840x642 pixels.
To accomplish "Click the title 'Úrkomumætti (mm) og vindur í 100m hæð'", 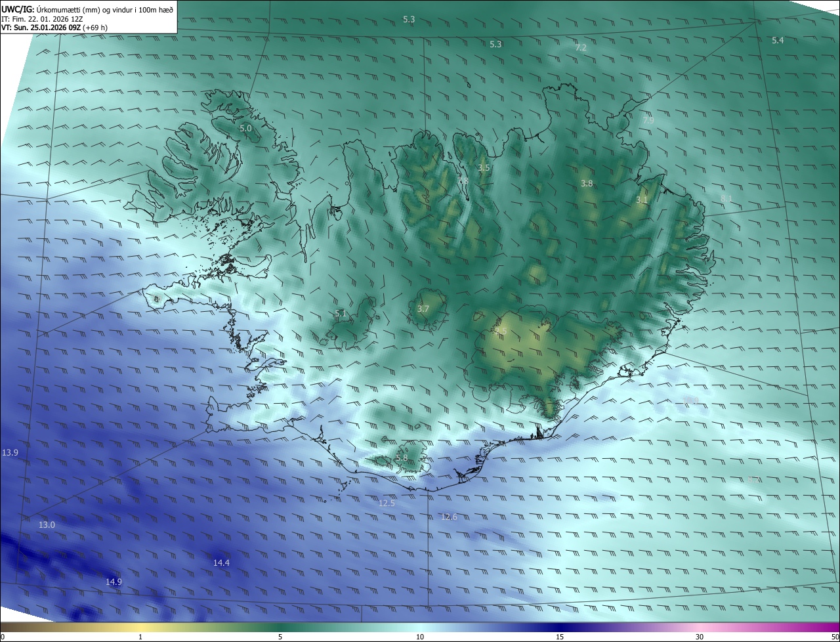I will (x=106, y=9).
